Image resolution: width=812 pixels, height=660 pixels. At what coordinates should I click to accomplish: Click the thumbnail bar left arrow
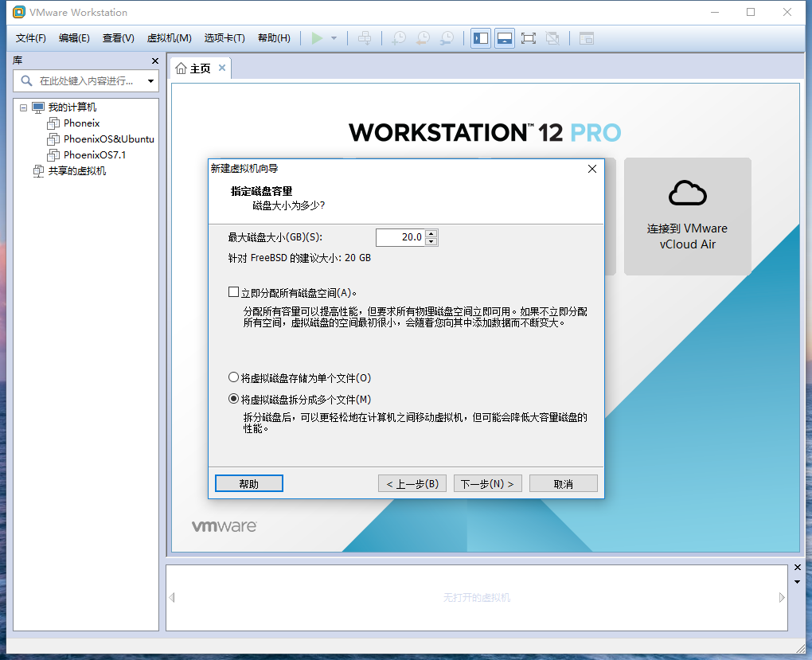[172, 597]
